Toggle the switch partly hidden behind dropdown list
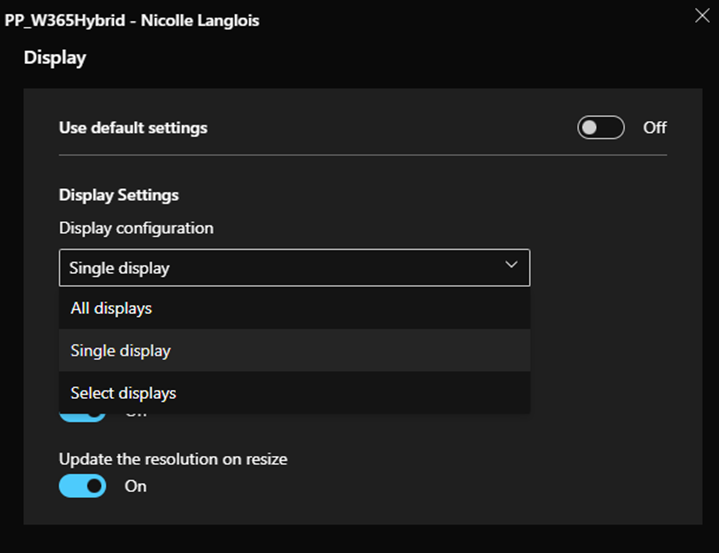Viewport: 719px width, 553px height. pyautogui.click(x=82, y=417)
